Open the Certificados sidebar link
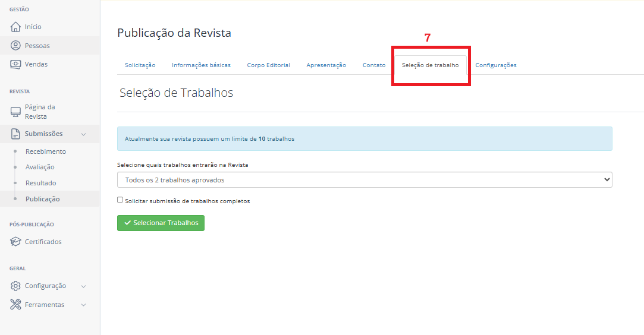The width and height of the screenshot is (644, 335). click(43, 242)
